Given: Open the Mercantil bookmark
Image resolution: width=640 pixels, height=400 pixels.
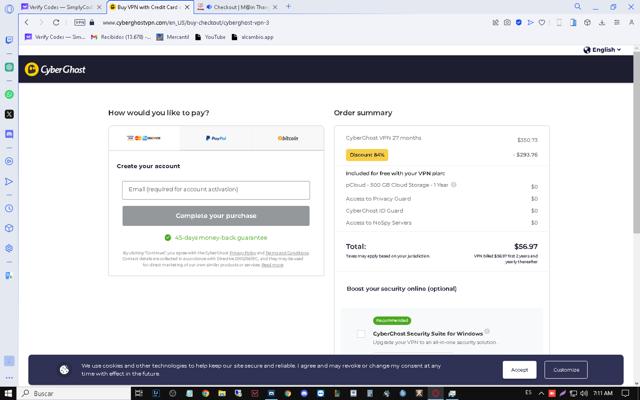Looking at the screenshot, I should (x=173, y=37).
